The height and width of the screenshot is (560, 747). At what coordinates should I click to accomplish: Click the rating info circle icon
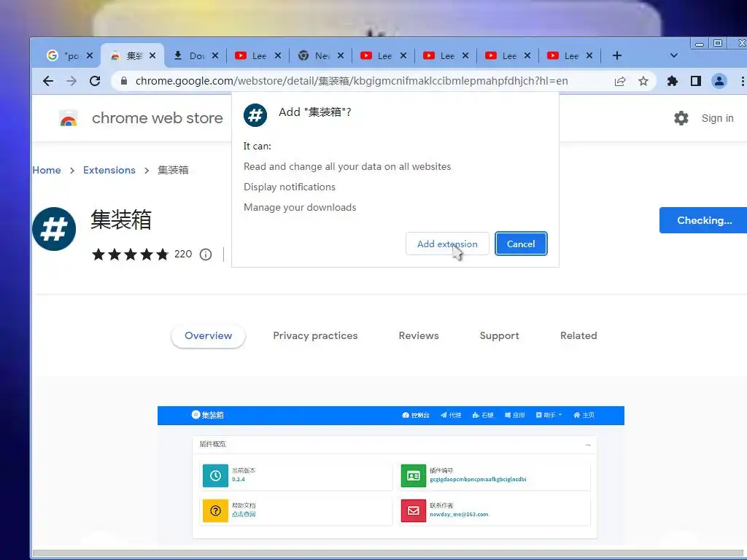click(x=205, y=254)
